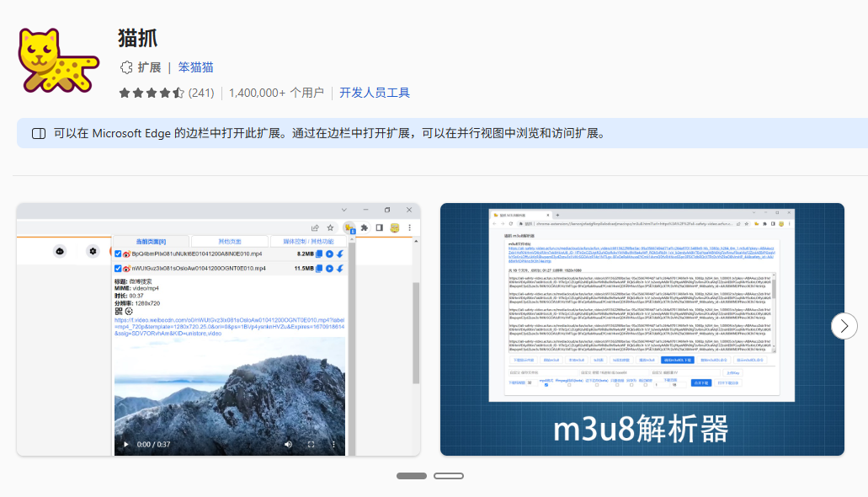Select the second carousel page indicator
Image resolution: width=868 pixels, height=497 pixels.
click(449, 476)
